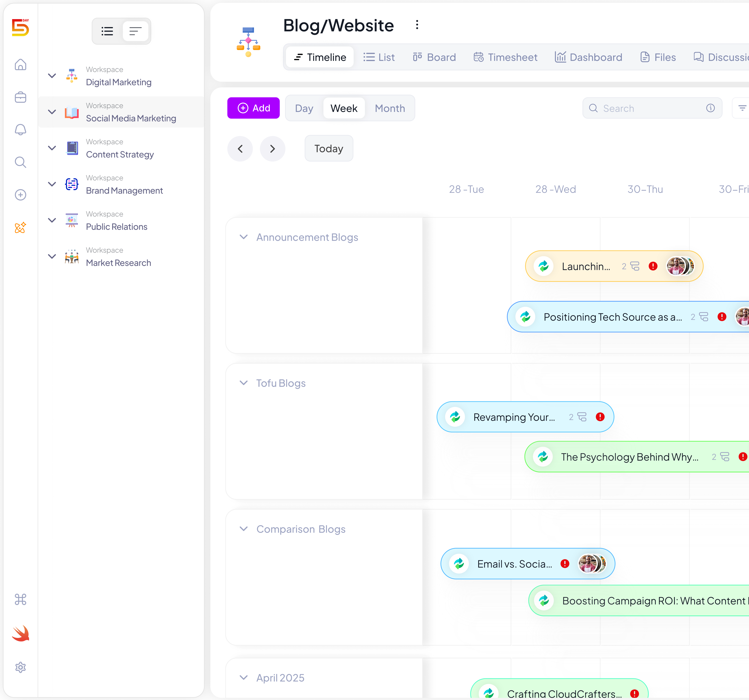Viewport: 749px width, 700px height.
Task: Open Revamping Your... task bar
Action: click(x=525, y=417)
